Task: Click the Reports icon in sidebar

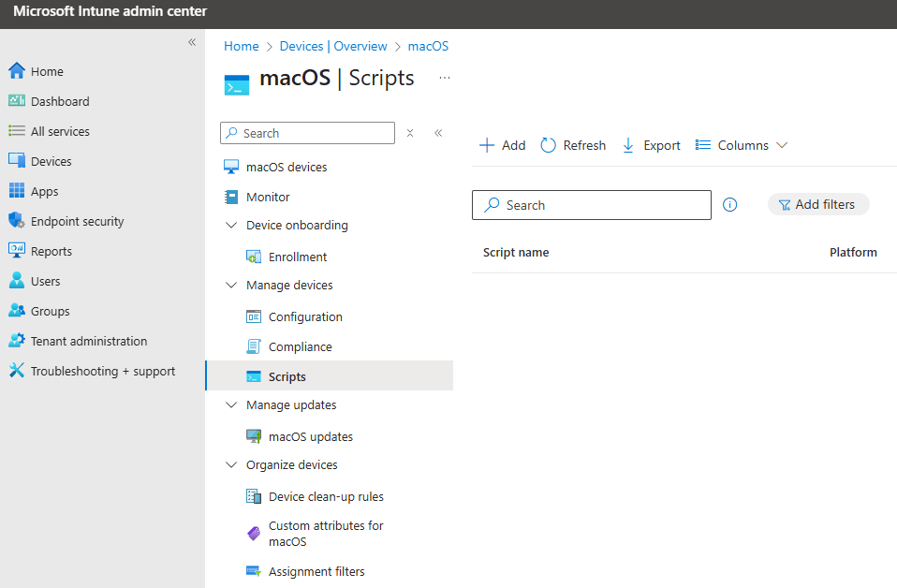Action: click(17, 251)
